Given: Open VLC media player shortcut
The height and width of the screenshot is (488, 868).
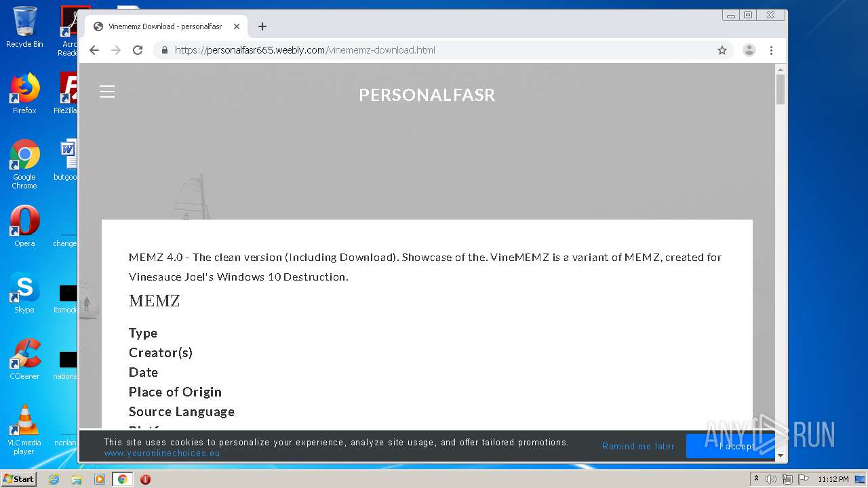Looking at the screenshot, I should [24, 430].
